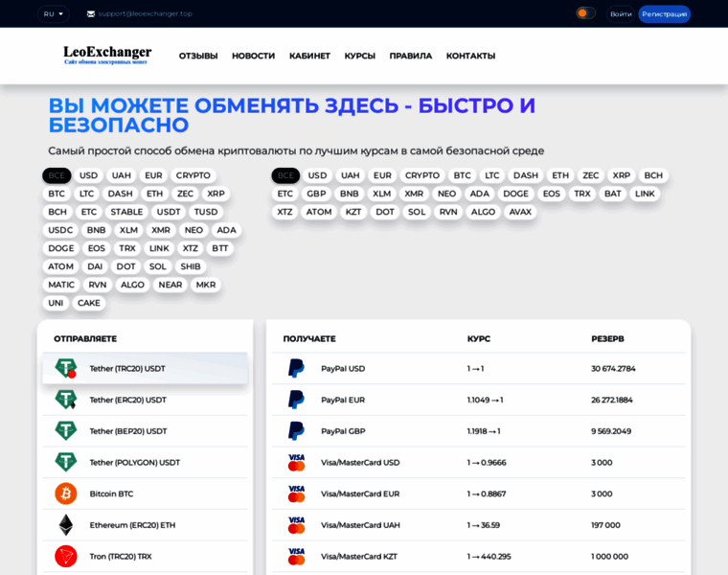Screen dimensions: 728x575
Task: Select the send-side BTT filter
Action: [x=220, y=248]
